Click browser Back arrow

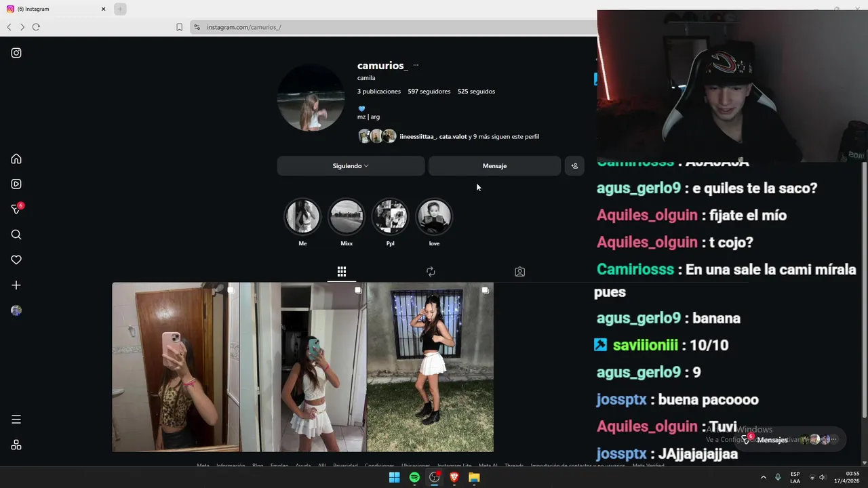9,27
